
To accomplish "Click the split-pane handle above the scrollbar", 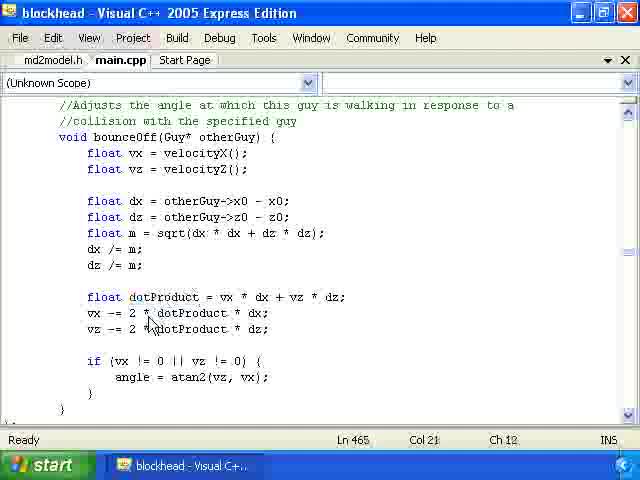I will 629,100.
